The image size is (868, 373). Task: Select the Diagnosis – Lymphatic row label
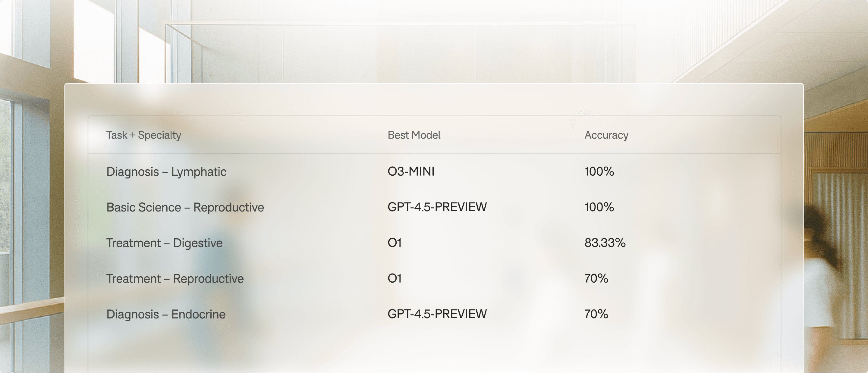(x=166, y=171)
